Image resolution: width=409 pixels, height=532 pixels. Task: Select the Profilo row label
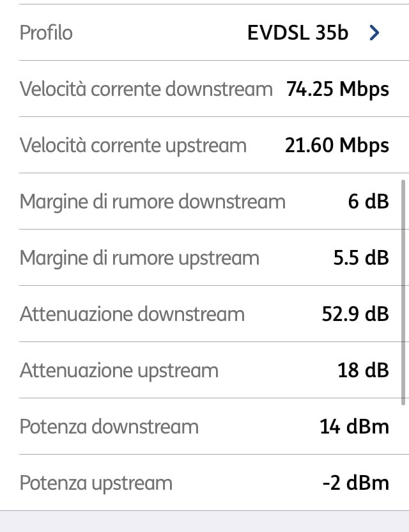coord(46,33)
